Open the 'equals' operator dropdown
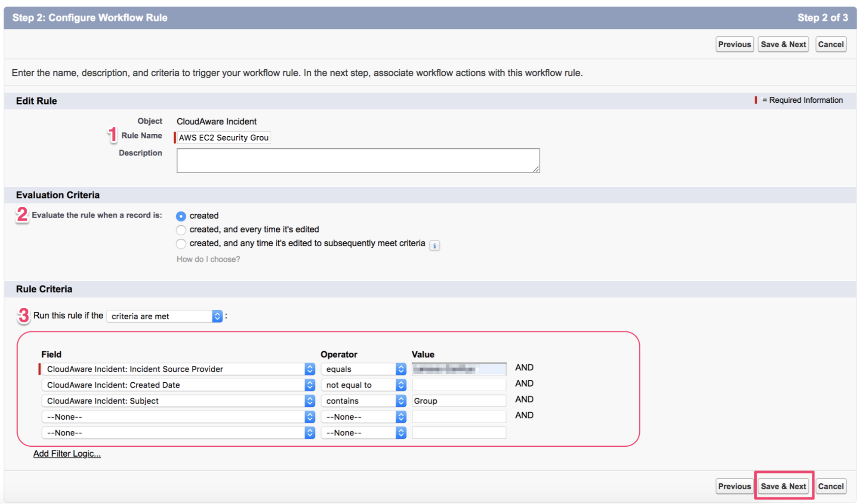Viewport: 860px width, 504px height. [364, 369]
